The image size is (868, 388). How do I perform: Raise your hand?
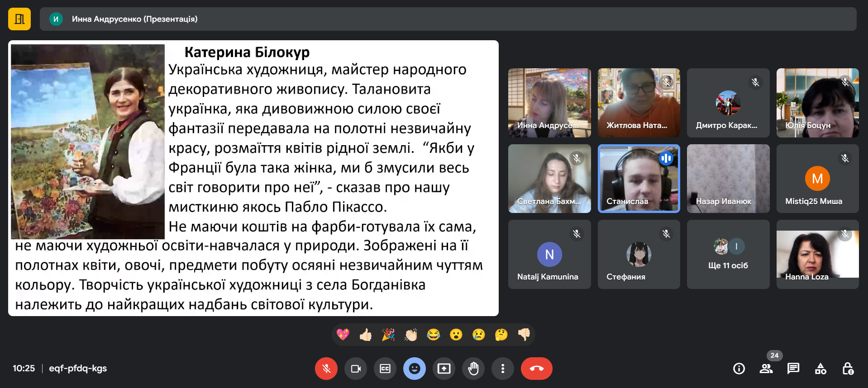tap(473, 369)
